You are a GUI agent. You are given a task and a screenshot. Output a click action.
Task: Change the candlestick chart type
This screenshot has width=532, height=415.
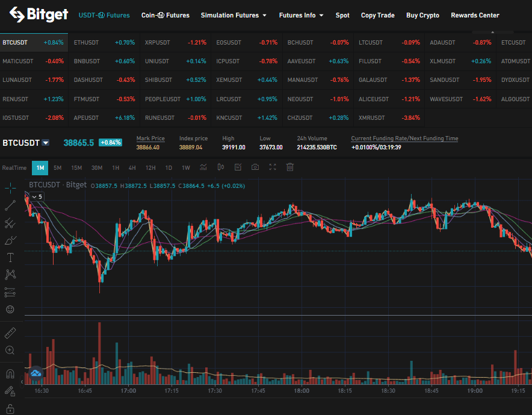[x=220, y=167]
